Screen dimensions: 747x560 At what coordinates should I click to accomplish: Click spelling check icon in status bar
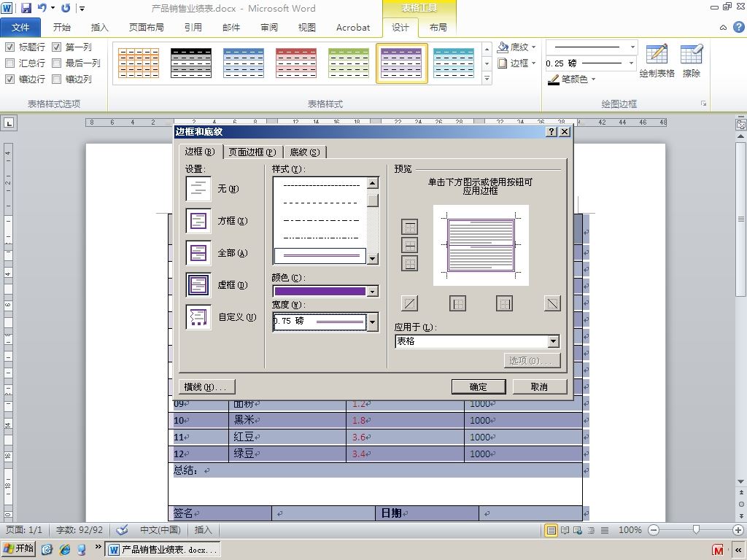pos(122,529)
